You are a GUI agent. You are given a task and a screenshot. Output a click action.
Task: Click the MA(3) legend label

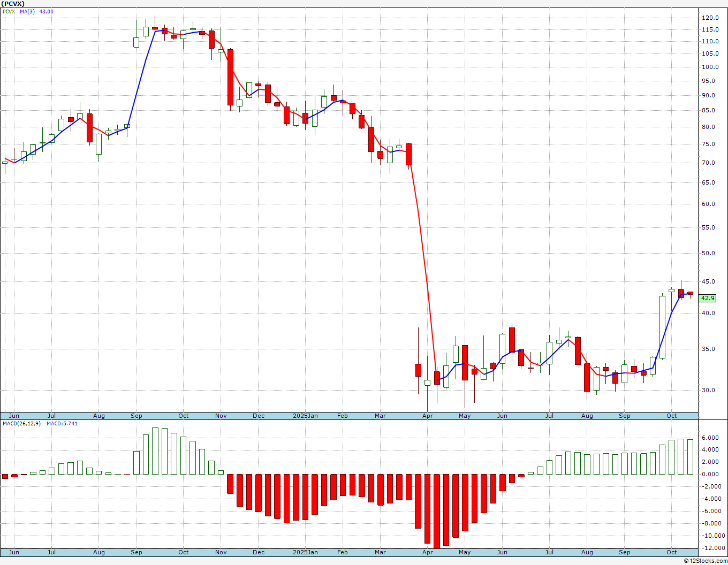click(x=27, y=12)
